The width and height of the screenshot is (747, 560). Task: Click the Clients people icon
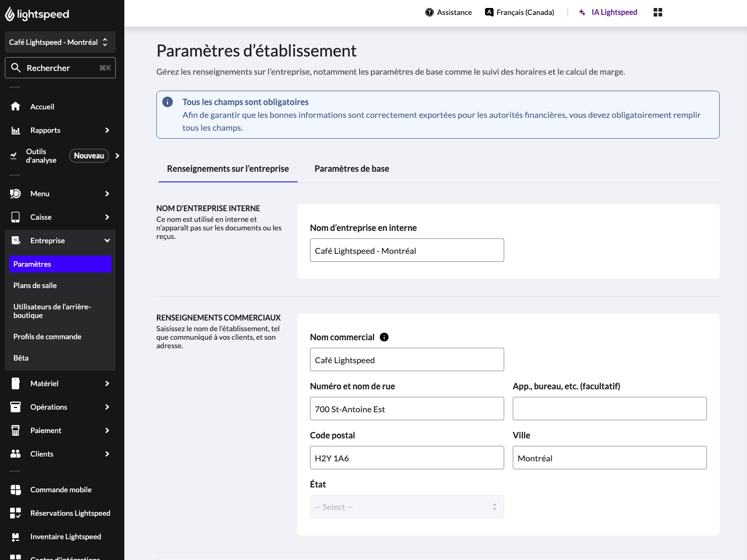click(x=15, y=454)
